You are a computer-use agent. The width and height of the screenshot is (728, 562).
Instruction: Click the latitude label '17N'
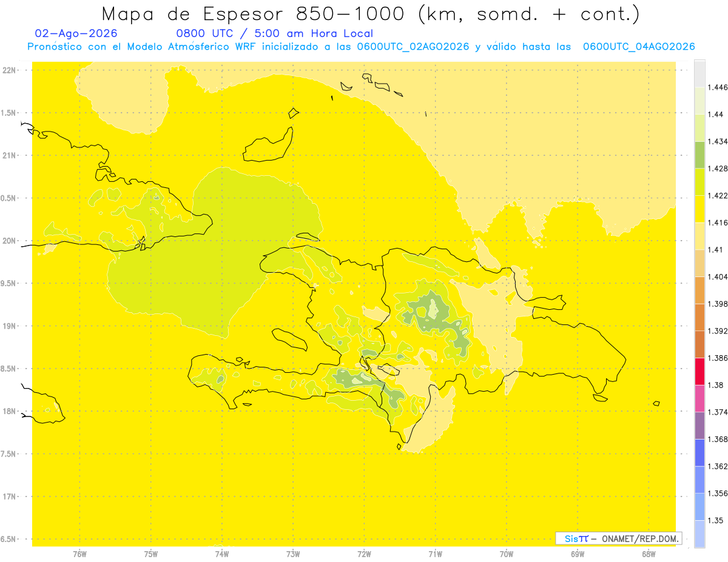click(x=10, y=497)
